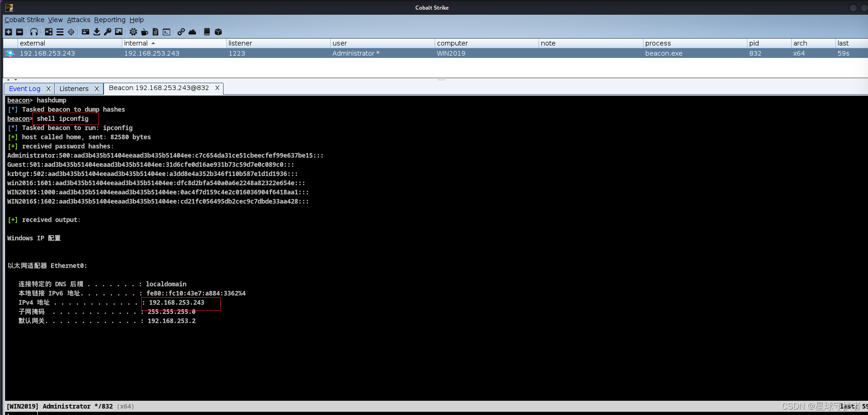Sort by the last column header
This screenshot has width=868, height=415.
pyautogui.click(x=851, y=43)
